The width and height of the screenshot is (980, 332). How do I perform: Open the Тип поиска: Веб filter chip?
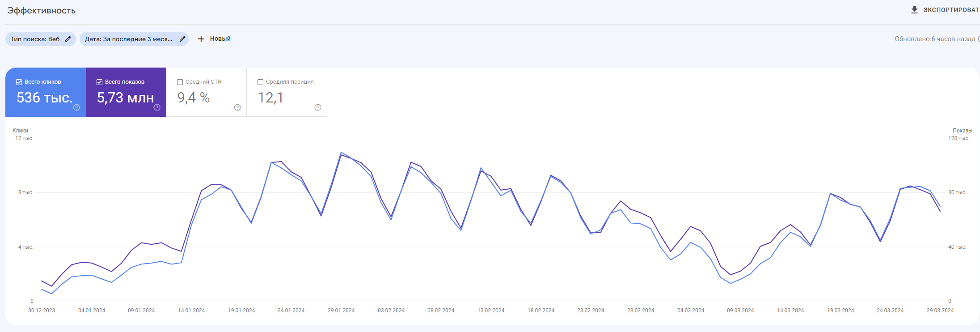click(x=41, y=39)
